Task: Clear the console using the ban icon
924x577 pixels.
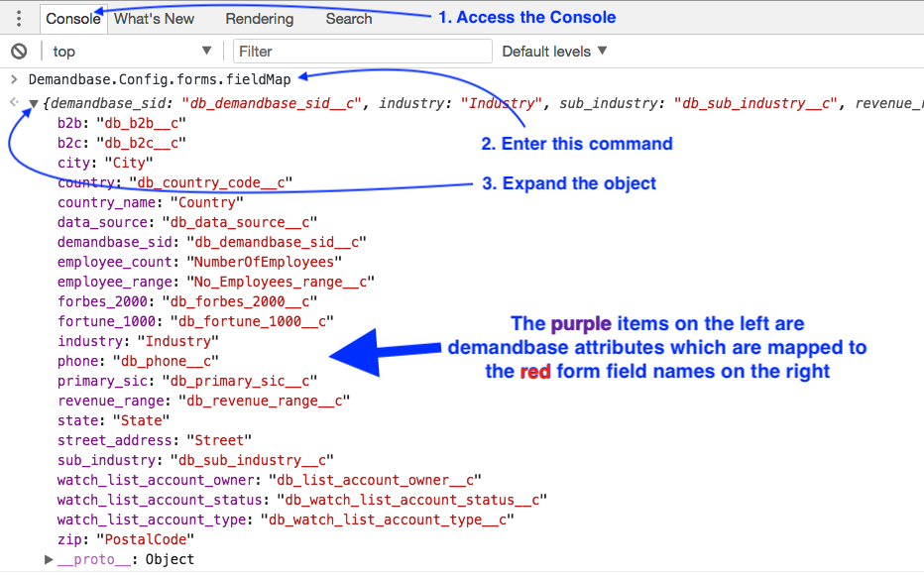Action: [x=19, y=52]
